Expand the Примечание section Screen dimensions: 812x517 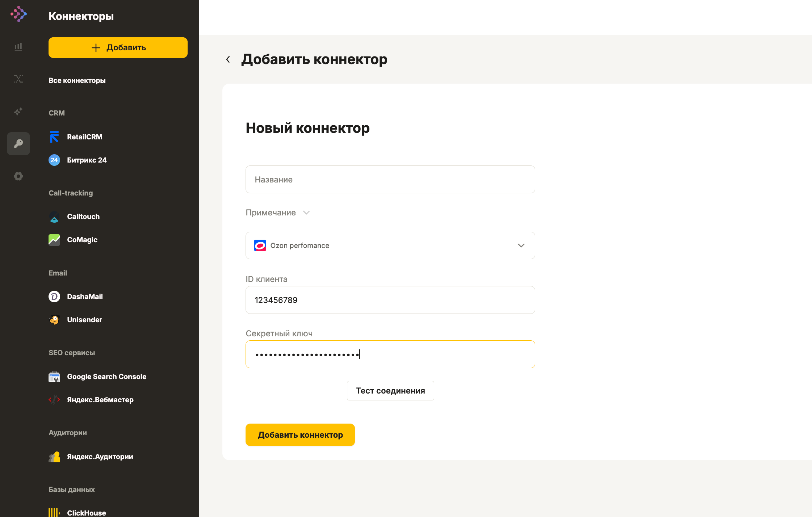click(278, 213)
